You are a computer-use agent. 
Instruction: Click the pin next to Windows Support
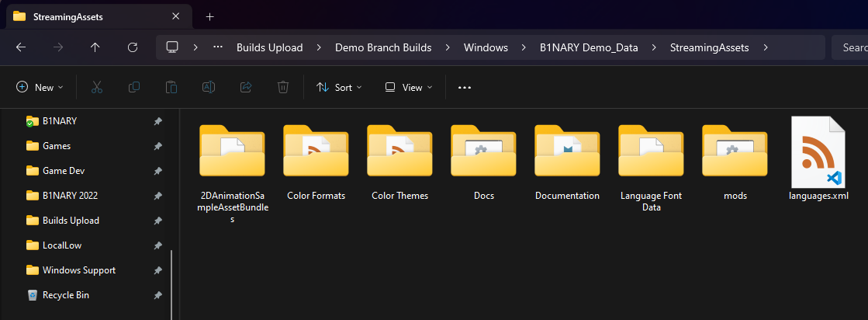pos(157,270)
